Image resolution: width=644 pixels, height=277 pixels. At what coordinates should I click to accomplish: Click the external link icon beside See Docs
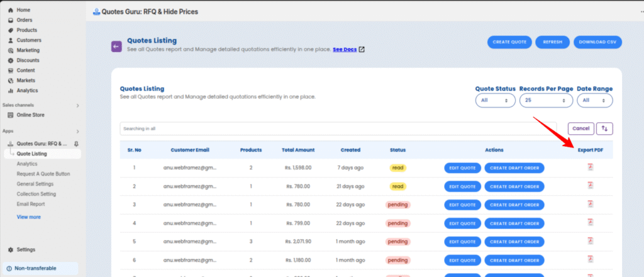pos(362,49)
